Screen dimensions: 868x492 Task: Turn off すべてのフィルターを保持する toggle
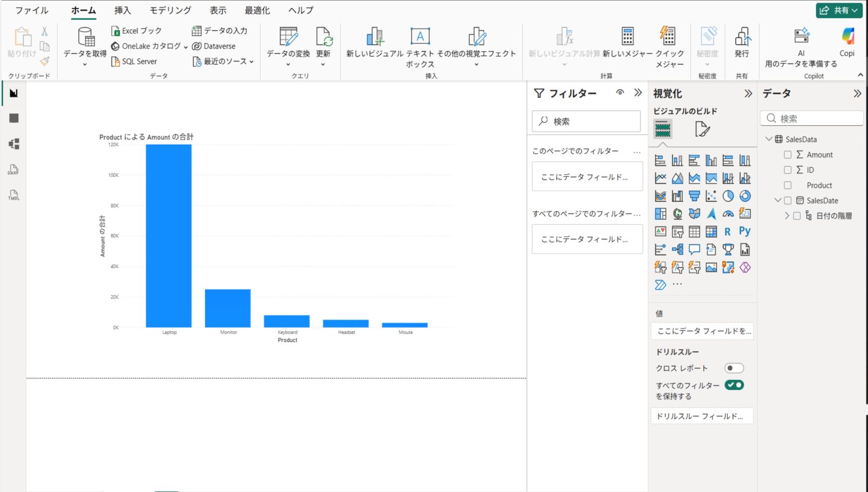pyautogui.click(x=734, y=385)
